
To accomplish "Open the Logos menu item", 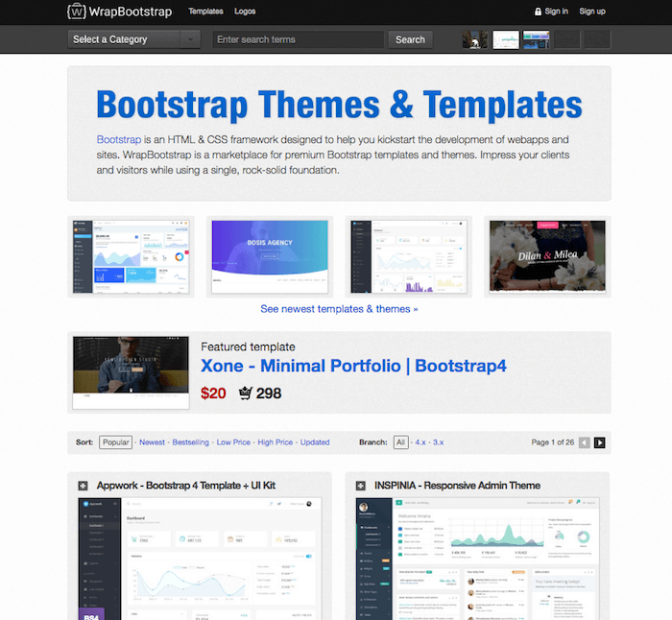I will coord(245,12).
